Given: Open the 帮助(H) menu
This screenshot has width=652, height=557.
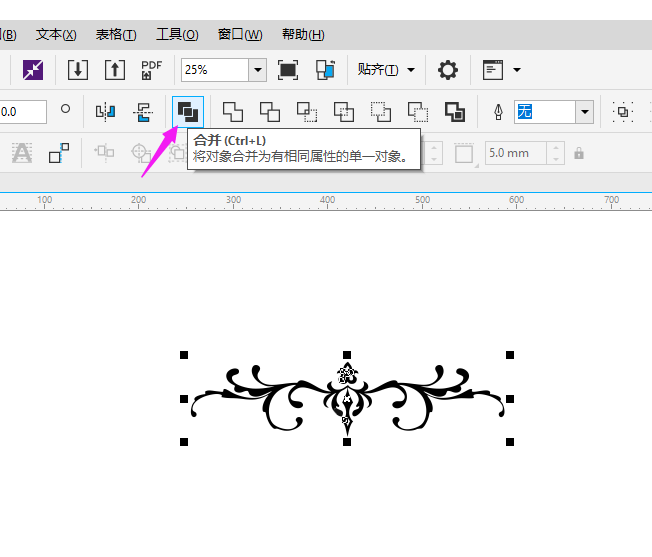Looking at the screenshot, I should tap(303, 35).
